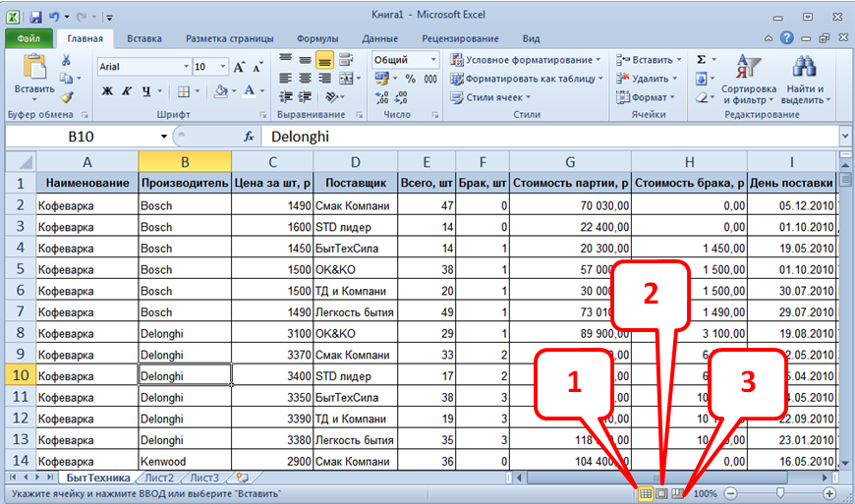Open the Arial font name dropdown
Screen dimensions: 855x504
(186, 67)
